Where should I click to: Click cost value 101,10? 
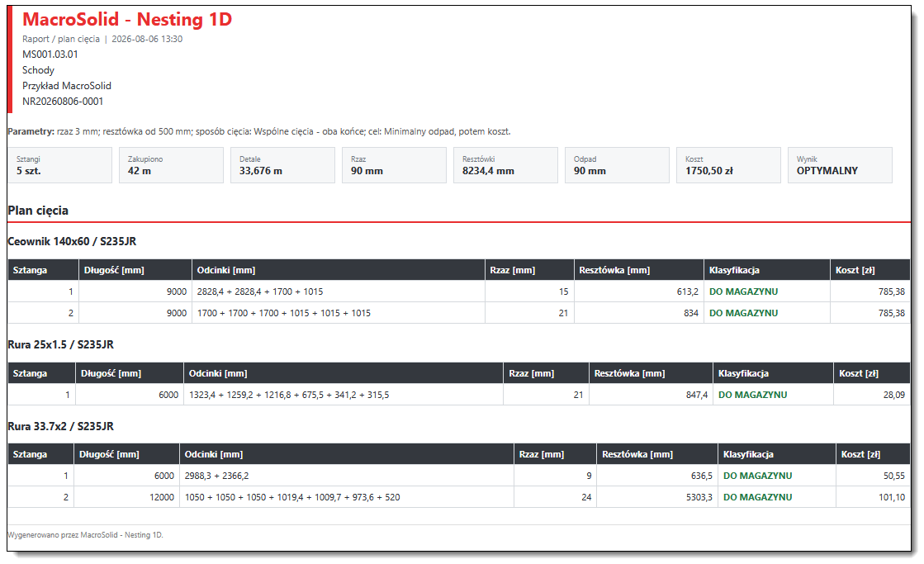[892, 497]
